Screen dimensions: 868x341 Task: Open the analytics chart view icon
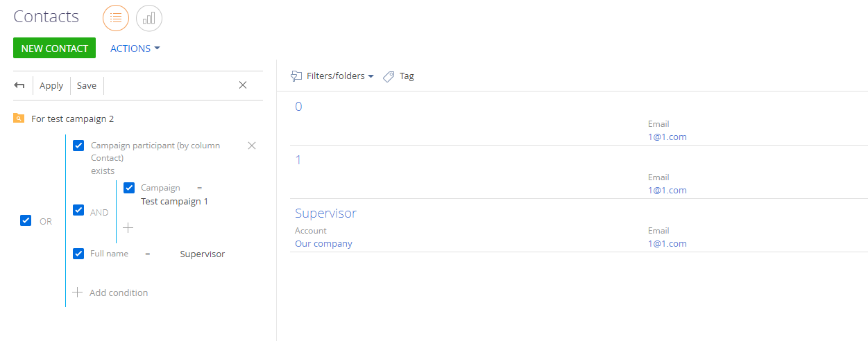click(x=149, y=18)
